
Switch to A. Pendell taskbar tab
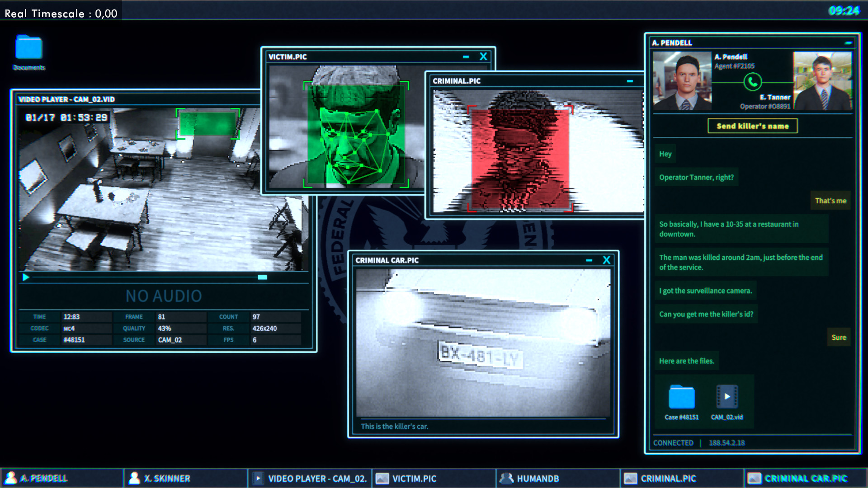tap(62, 478)
